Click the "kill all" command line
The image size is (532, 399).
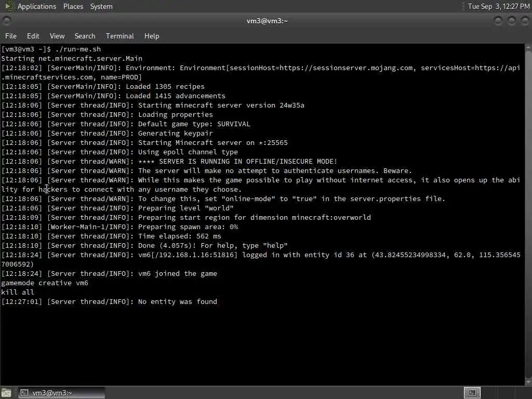pyautogui.click(x=18, y=292)
